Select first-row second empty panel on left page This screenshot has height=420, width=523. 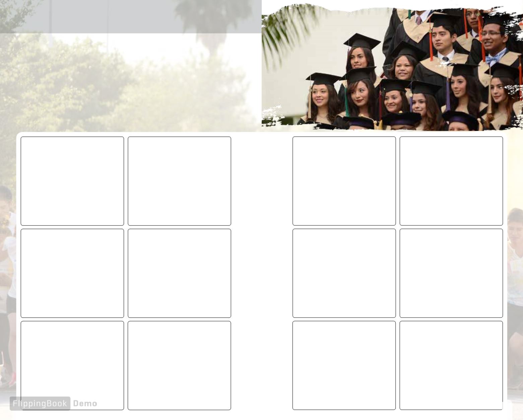tap(179, 181)
